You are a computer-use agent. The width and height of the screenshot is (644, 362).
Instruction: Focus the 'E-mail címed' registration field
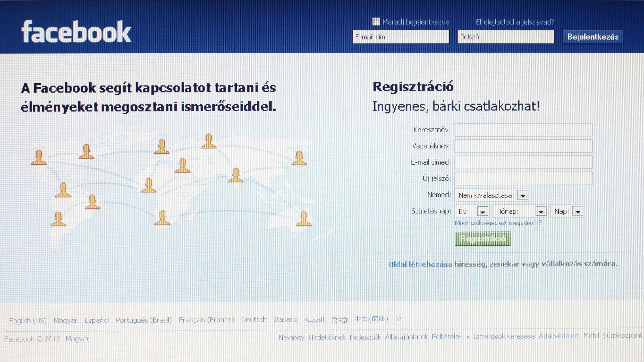tap(523, 162)
